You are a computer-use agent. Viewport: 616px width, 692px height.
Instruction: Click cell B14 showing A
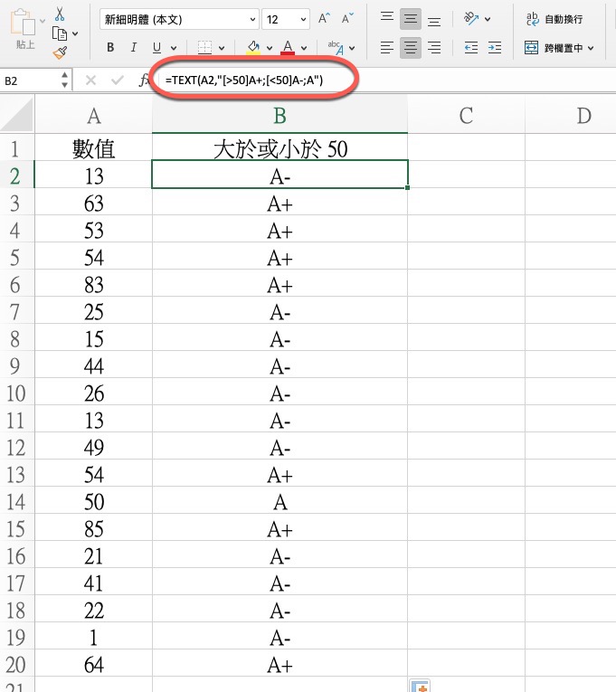280,502
